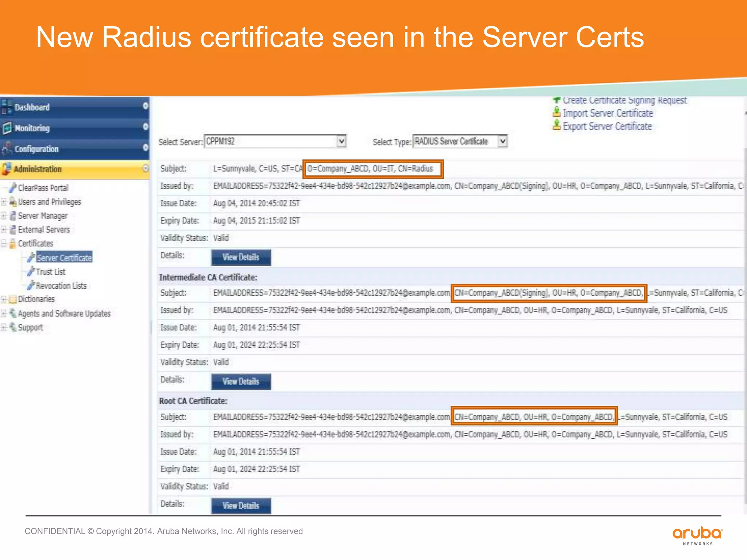Click server issue date Aug 04, 2014 20:45:02
This screenshot has height=560, width=747.
click(x=256, y=203)
